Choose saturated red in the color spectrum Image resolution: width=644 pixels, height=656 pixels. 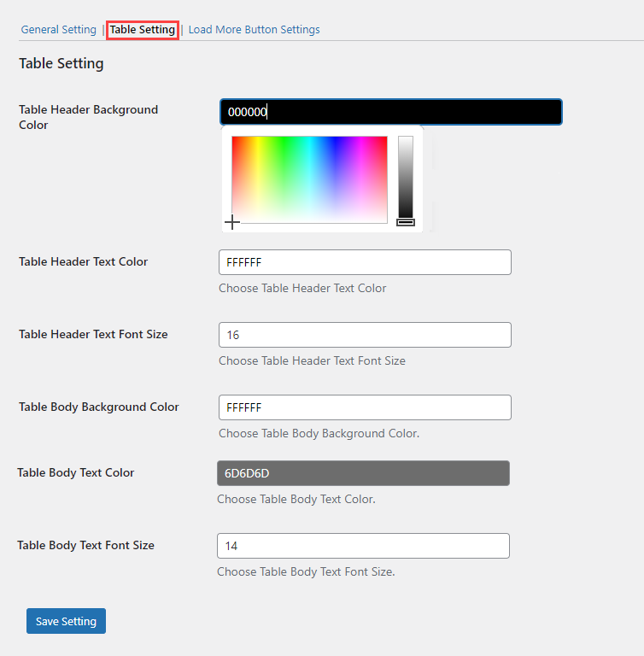235,143
